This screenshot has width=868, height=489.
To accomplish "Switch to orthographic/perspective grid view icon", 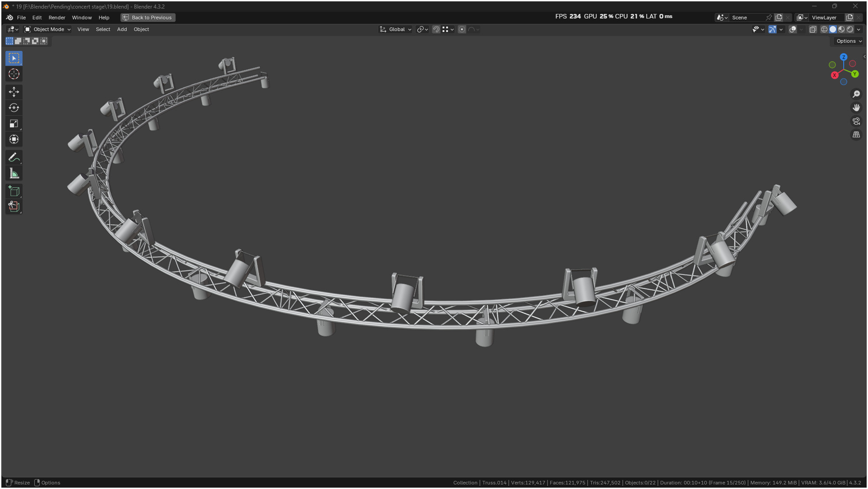I will click(x=856, y=135).
